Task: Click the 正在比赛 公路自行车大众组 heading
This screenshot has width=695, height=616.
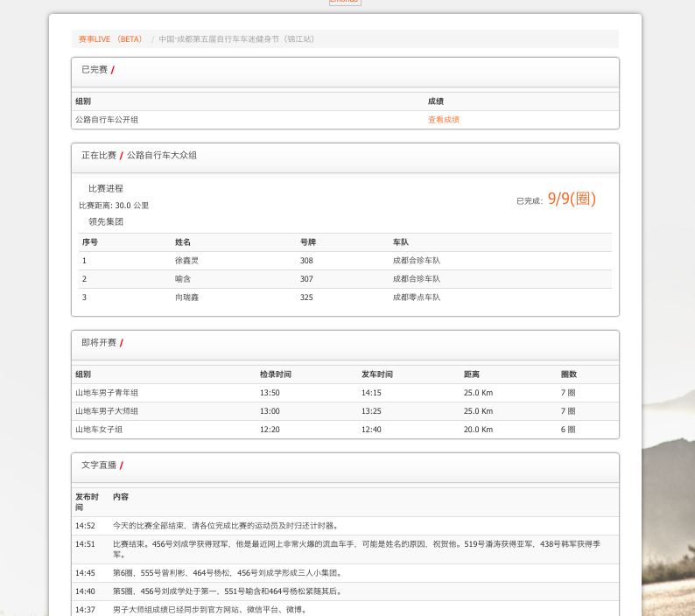Action: pos(139,155)
